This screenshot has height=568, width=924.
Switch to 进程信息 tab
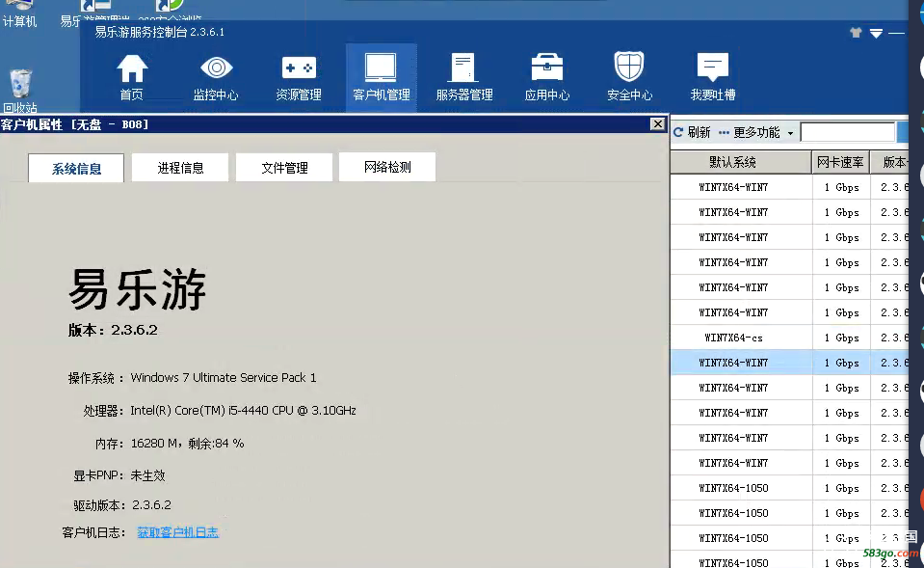[x=180, y=168]
